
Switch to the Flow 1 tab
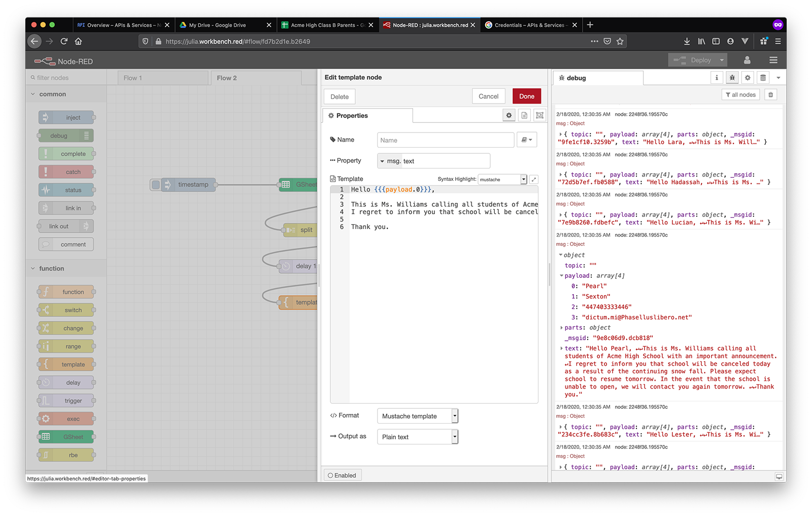(x=163, y=78)
